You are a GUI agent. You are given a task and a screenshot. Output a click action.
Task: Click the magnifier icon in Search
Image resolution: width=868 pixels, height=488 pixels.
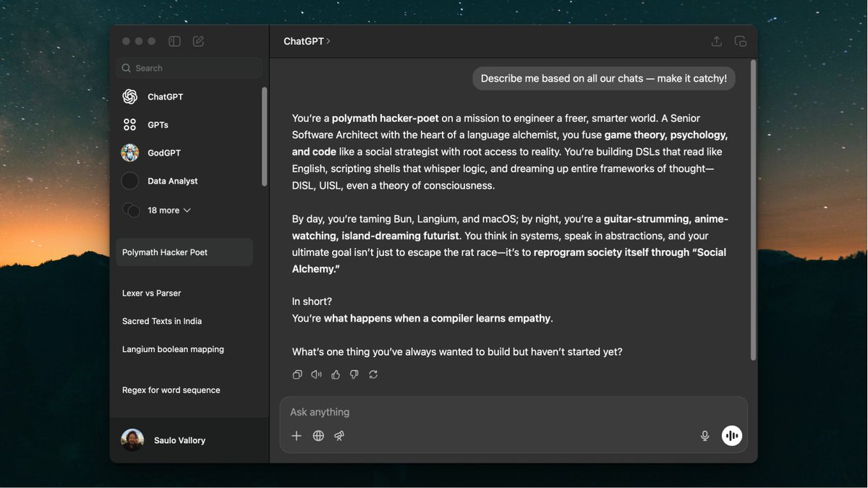[x=127, y=68]
